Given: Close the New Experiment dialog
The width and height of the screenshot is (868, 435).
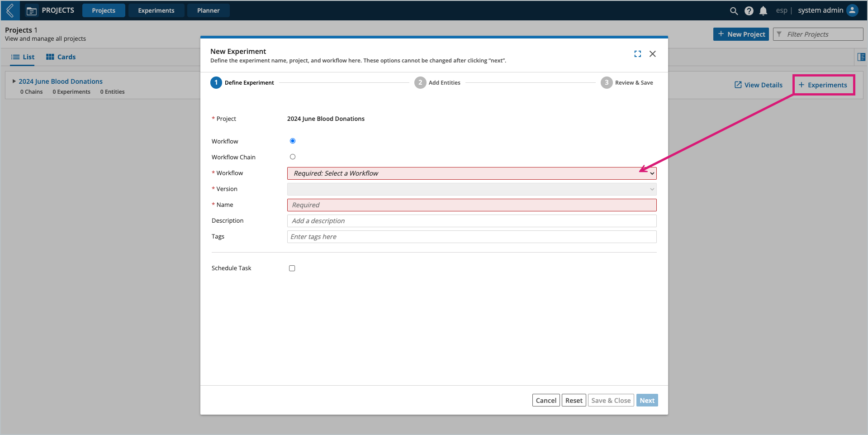Looking at the screenshot, I should pyautogui.click(x=653, y=54).
